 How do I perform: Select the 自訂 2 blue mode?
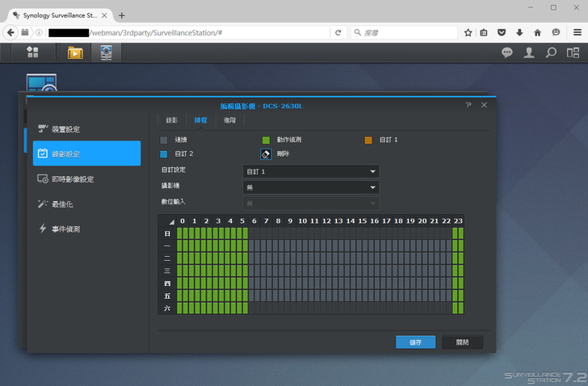click(x=165, y=153)
